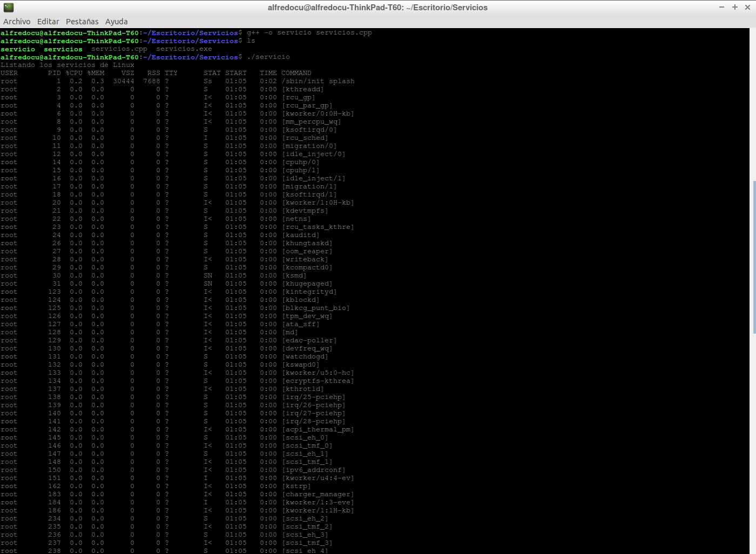This screenshot has width=756, height=554.
Task: Click the '[ksoftirqd/0]' process entry
Action: click(x=309, y=130)
